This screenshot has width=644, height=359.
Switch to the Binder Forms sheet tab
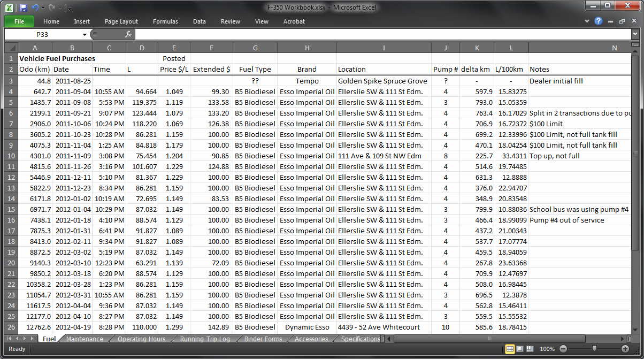[x=263, y=339]
